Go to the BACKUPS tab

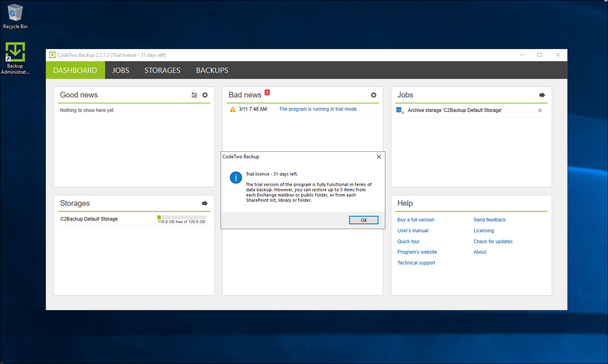click(212, 70)
